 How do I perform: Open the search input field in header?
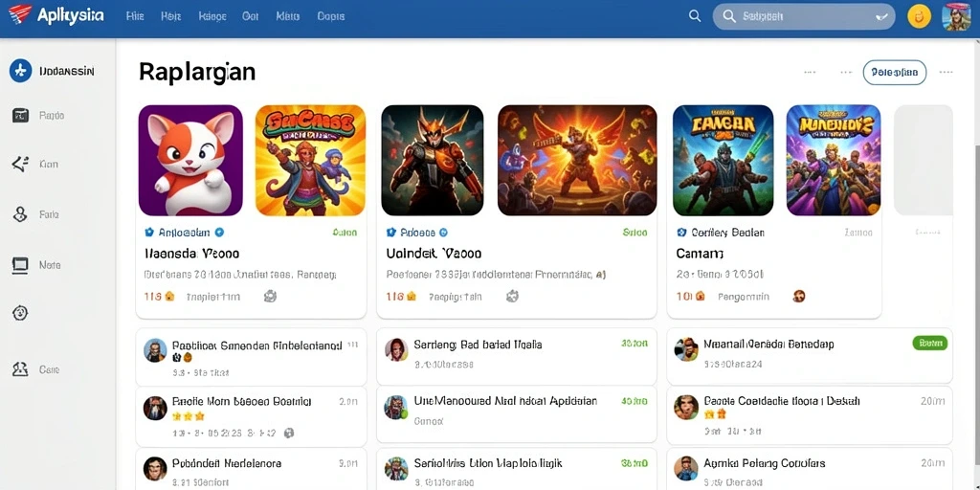(x=804, y=17)
